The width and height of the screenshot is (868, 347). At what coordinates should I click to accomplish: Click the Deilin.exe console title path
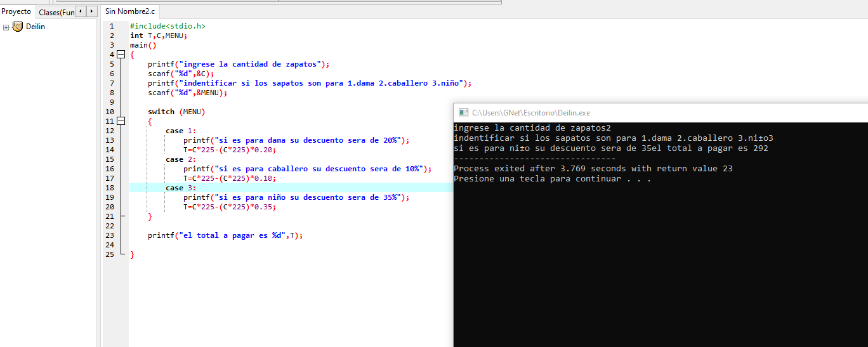tap(531, 112)
